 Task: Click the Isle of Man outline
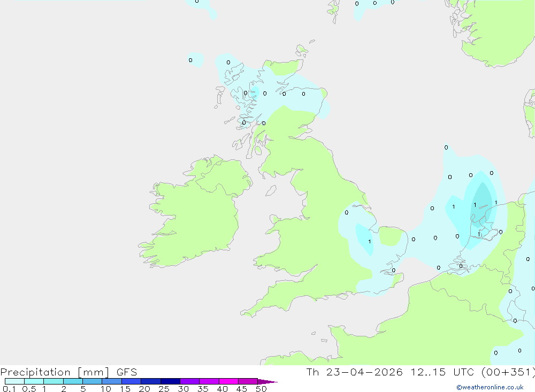pyautogui.click(x=271, y=190)
